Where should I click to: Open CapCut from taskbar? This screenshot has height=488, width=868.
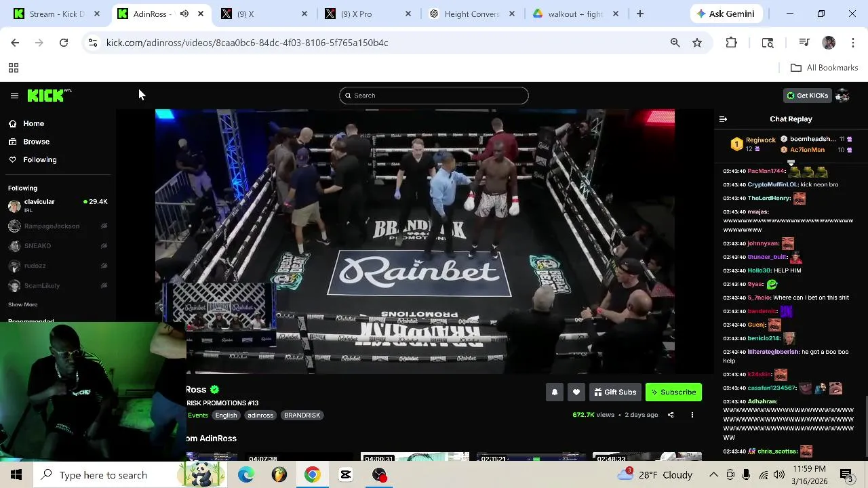pyautogui.click(x=346, y=475)
